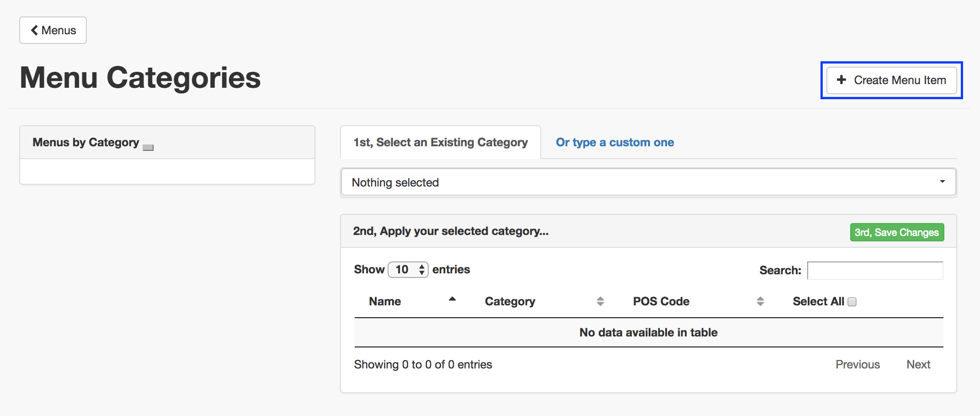The width and height of the screenshot is (980, 416).
Task: Click the back chevron on the Menus button
Action: pos(34,30)
